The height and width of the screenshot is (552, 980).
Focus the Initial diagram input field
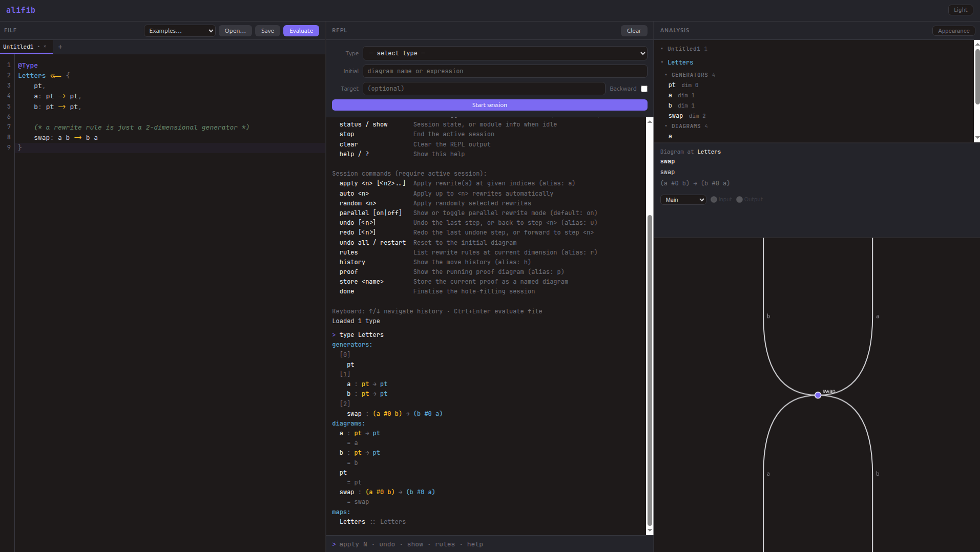tap(505, 71)
